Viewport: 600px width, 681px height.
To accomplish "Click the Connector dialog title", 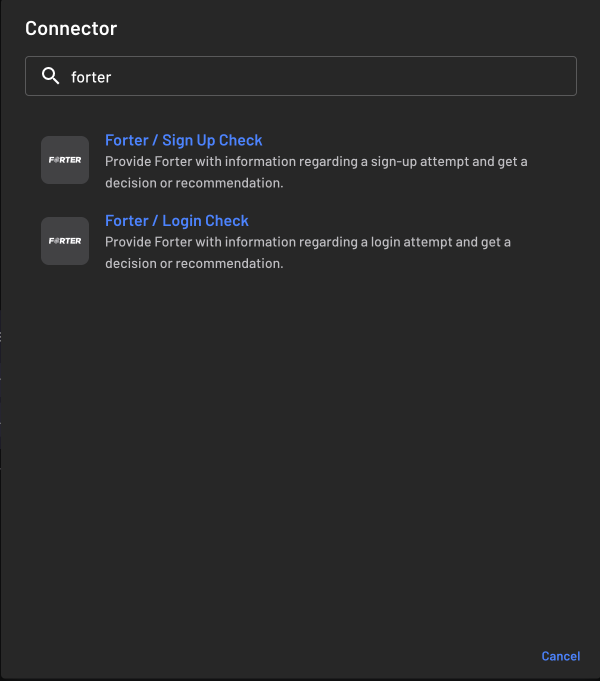I will click(x=71, y=28).
